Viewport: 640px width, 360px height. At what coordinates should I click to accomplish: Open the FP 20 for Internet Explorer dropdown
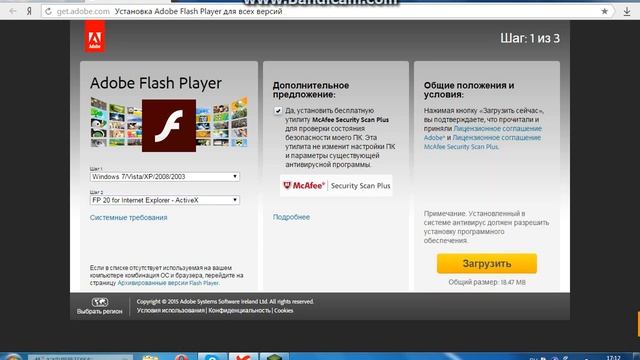click(x=164, y=200)
